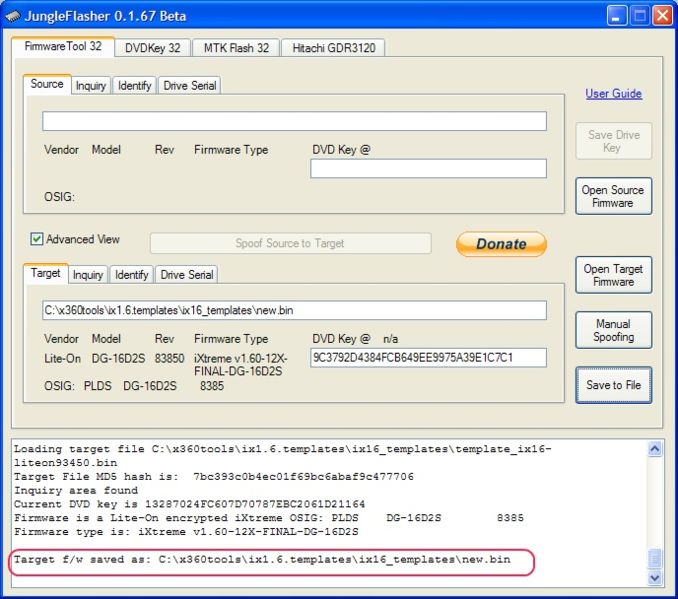This screenshot has height=599, width=678.
Task: Click the target path field with new.bin
Action: pos(294,310)
